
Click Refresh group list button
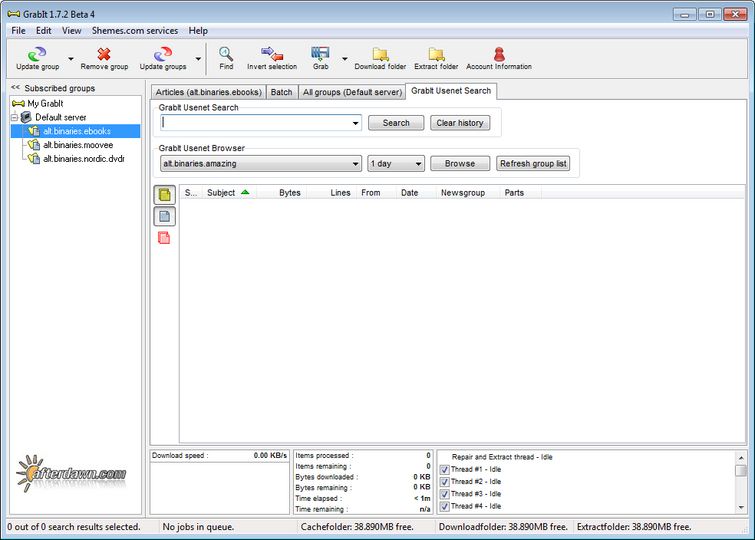[x=533, y=164]
